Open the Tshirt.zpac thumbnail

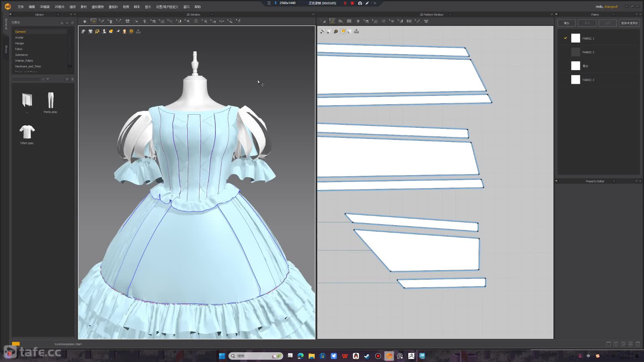[27, 134]
